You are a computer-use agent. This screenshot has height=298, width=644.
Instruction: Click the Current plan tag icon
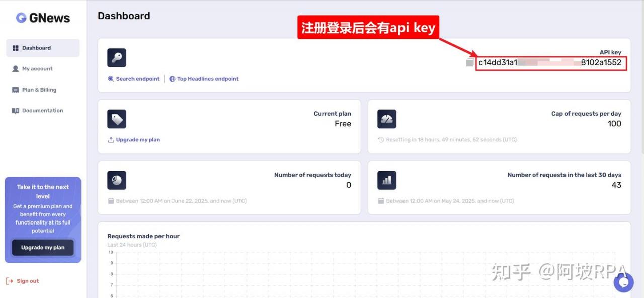pos(117,119)
